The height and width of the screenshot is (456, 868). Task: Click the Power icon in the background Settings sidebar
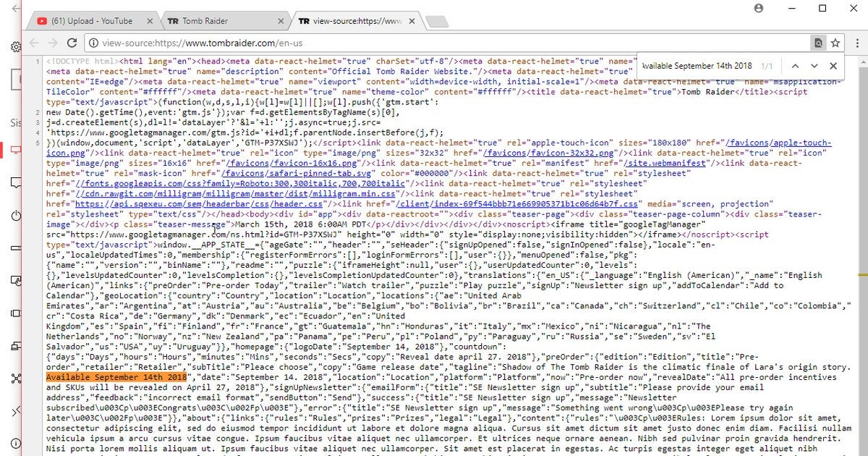15,216
